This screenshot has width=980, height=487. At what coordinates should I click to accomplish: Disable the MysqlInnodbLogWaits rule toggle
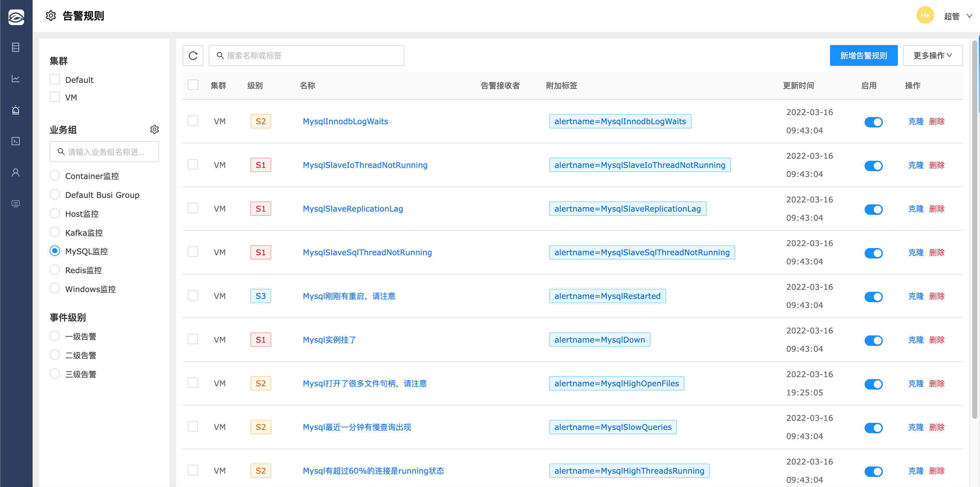873,122
